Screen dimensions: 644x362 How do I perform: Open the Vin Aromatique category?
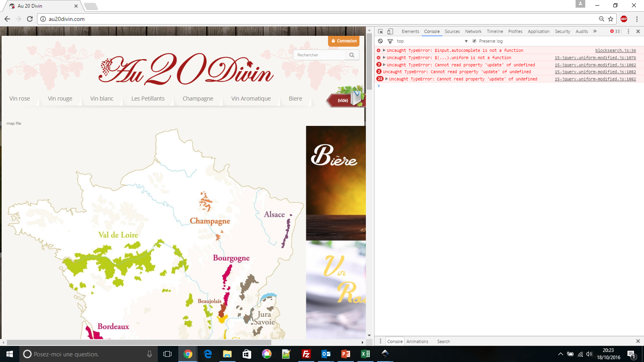pyautogui.click(x=251, y=99)
